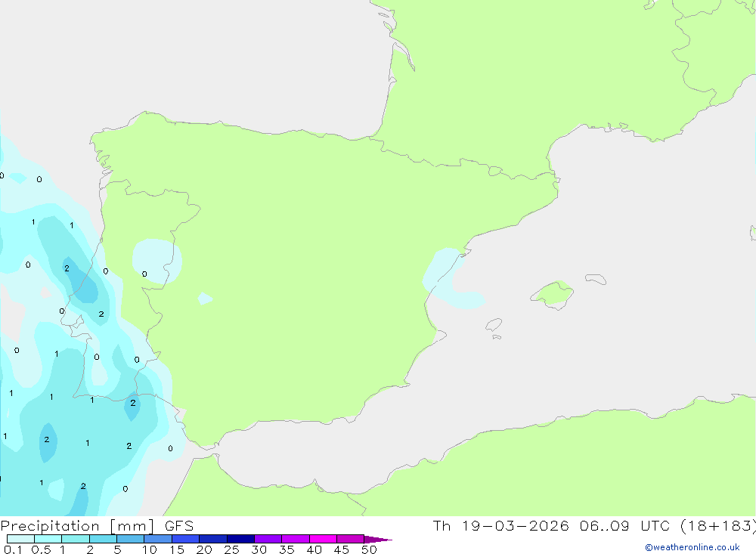Image resolution: width=756 pixels, height=554 pixels.
Task: Click the 10–15 mm legend swatch
Action: pos(158,539)
